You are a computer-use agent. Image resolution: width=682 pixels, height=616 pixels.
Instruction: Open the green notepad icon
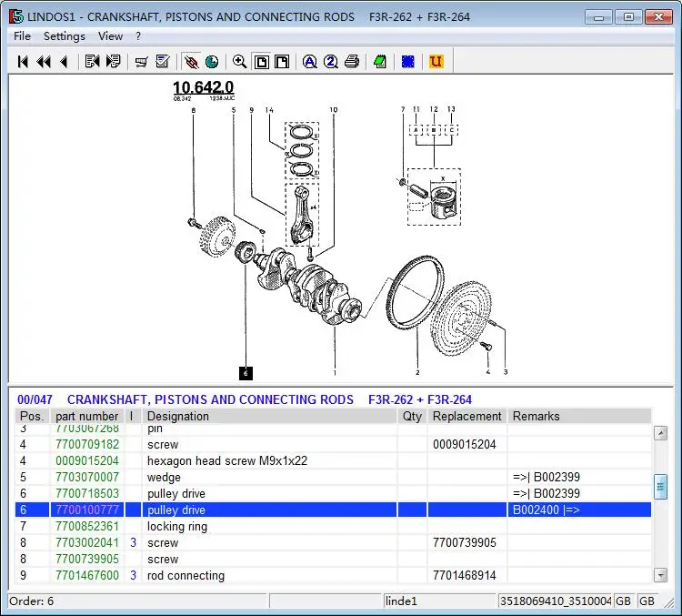380,62
